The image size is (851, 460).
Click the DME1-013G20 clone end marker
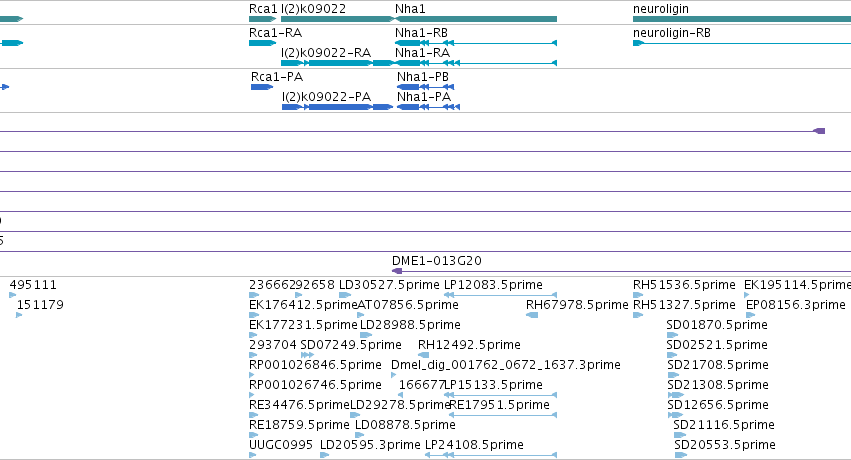point(397,271)
